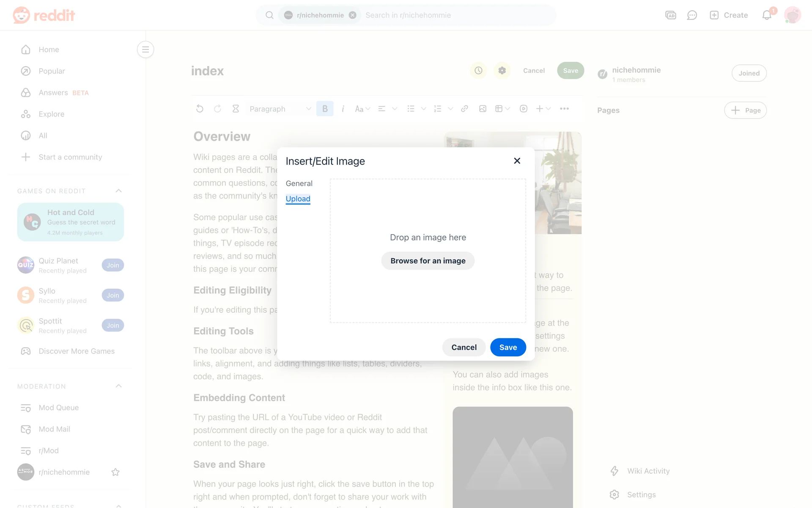This screenshot has width=812, height=508.
Task: Click the insert image toolbar icon
Action: pyautogui.click(x=483, y=109)
